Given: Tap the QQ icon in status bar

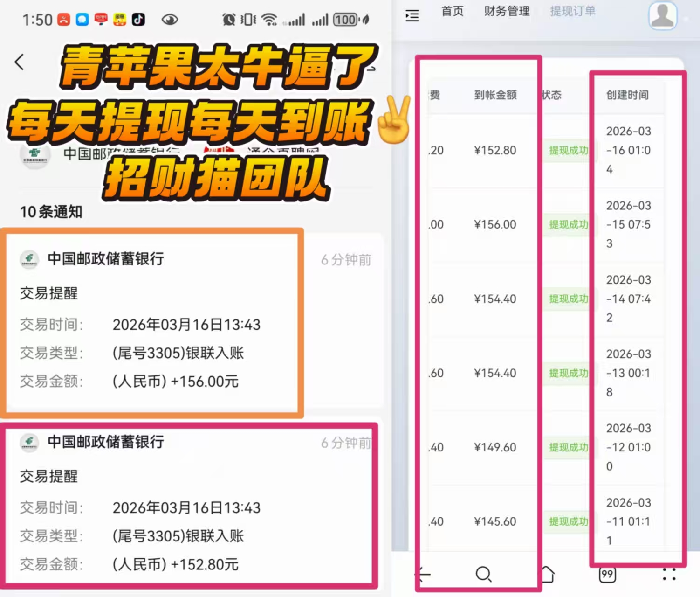Looking at the screenshot, I should coord(82,19).
